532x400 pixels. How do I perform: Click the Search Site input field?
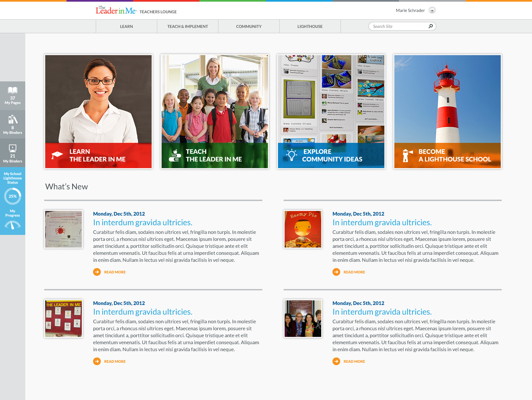pos(402,26)
